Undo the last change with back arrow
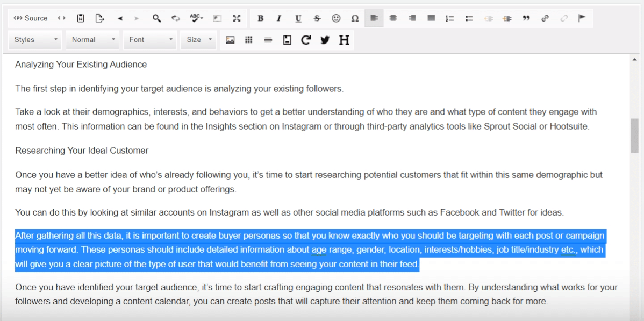The image size is (644, 321). (120, 18)
